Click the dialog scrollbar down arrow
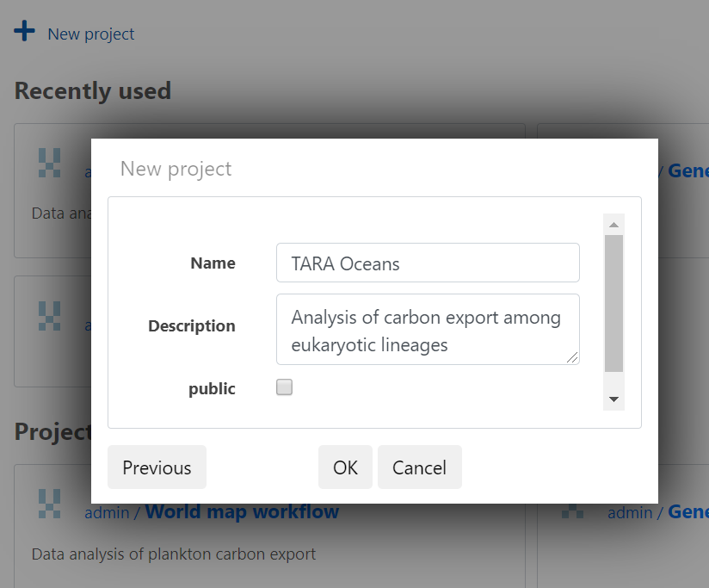Viewport: 709px width, 588px height. [x=613, y=399]
